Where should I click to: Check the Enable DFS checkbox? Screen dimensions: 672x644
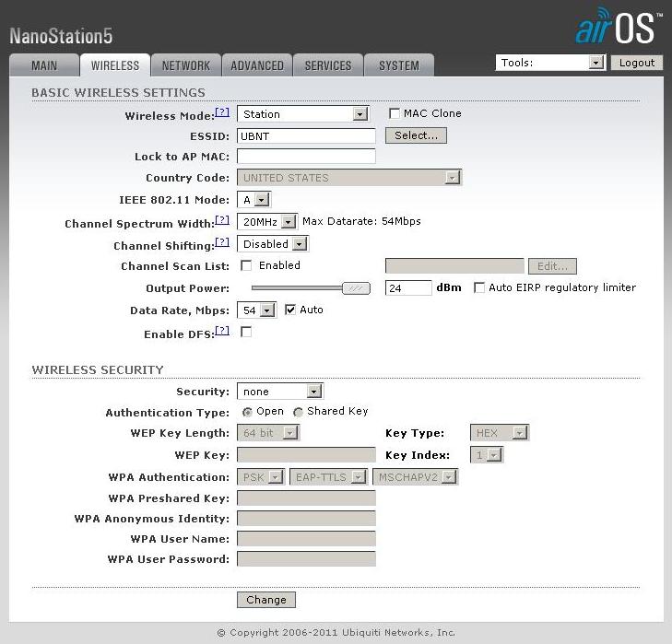[246, 332]
